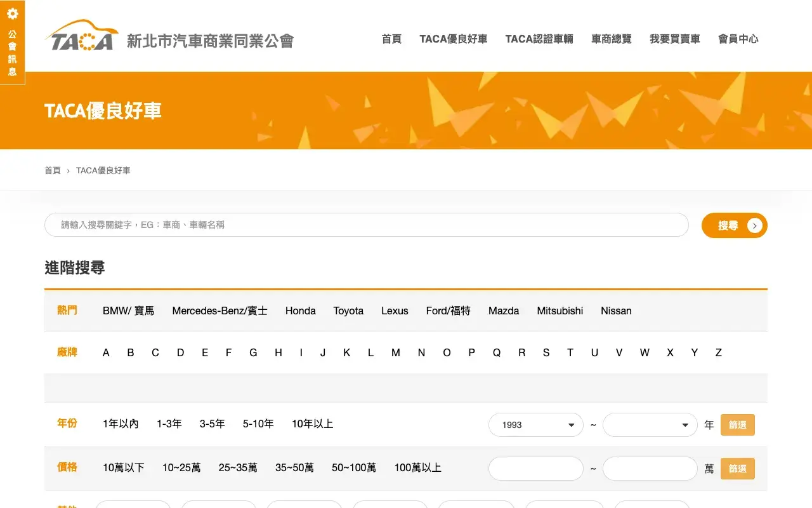Filter by Honda brand
812x508 pixels.
click(301, 311)
